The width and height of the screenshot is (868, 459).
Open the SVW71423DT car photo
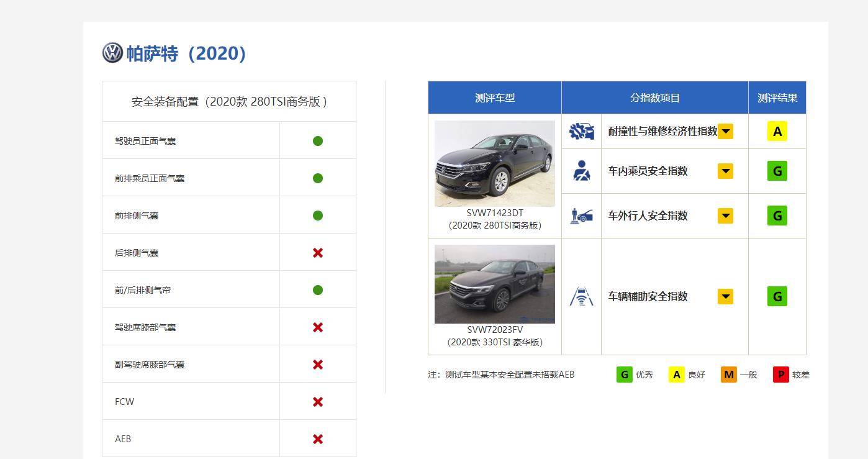[x=495, y=163]
